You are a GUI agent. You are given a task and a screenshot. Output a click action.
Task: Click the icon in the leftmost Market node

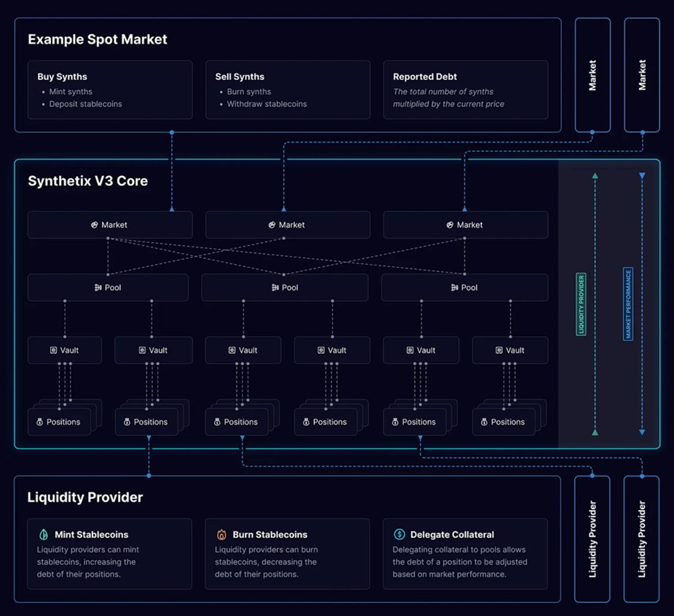coord(95,225)
